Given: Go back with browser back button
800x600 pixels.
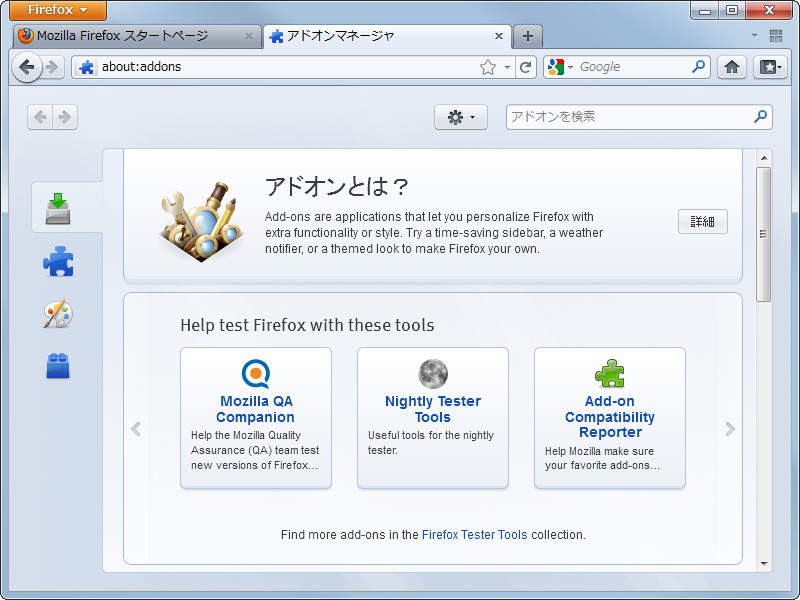Looking at the screenshot, I should 27,67.
